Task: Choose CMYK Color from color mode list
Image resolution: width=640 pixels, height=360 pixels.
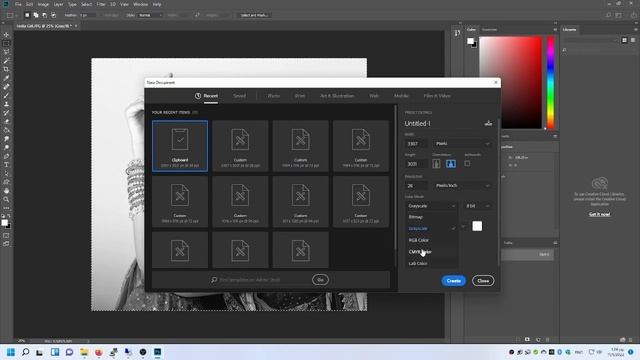Action: [x=431, y=252]
